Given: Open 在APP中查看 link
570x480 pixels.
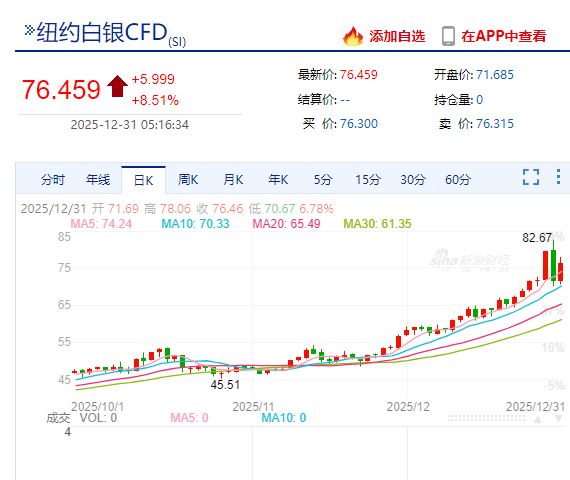Looking at the screenshot, I should click(503, 36).
